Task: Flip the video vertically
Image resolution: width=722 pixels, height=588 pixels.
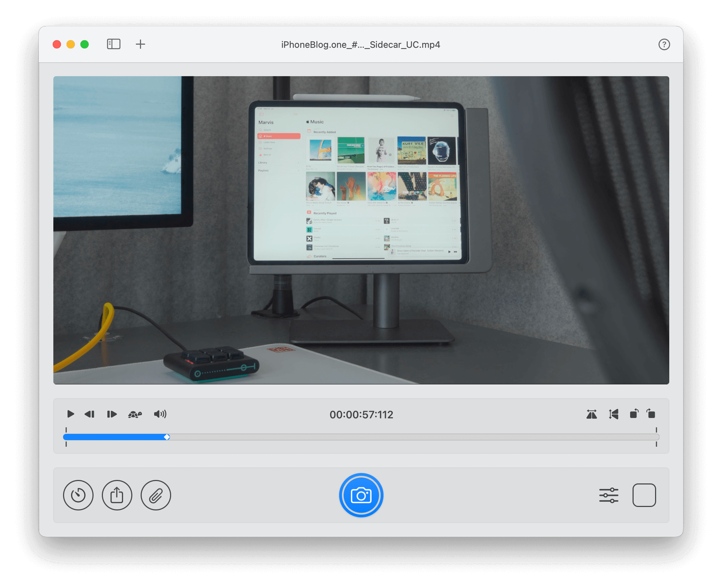Action: (x=614, y=414)
